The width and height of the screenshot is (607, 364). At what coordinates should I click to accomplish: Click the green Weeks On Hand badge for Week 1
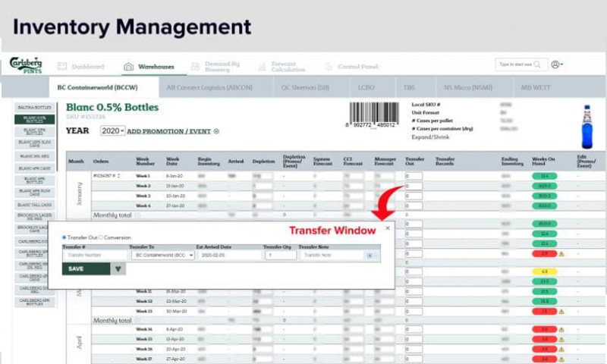tap(544, 176)
